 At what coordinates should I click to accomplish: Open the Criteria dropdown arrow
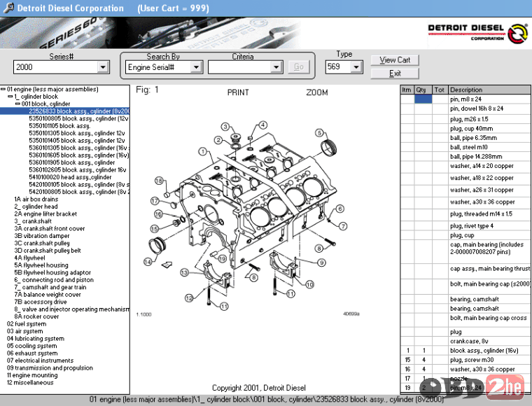pyautogui.click(x=276, y=67)
